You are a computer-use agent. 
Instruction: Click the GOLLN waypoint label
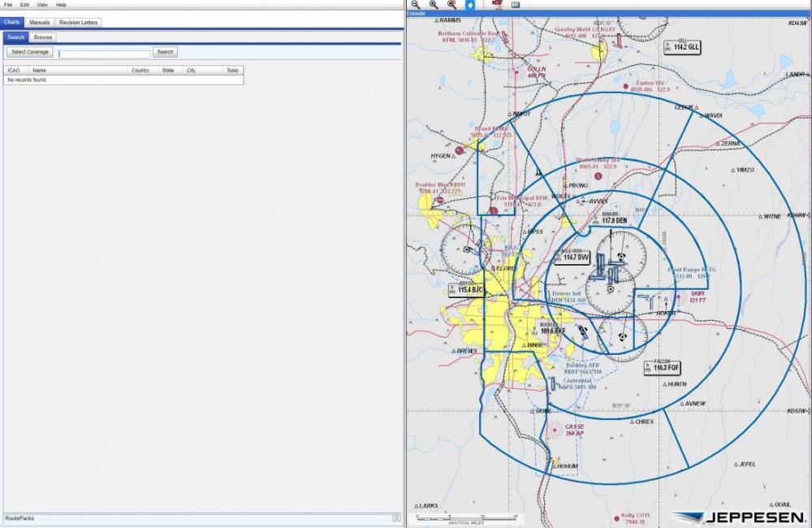coord(536,72)
